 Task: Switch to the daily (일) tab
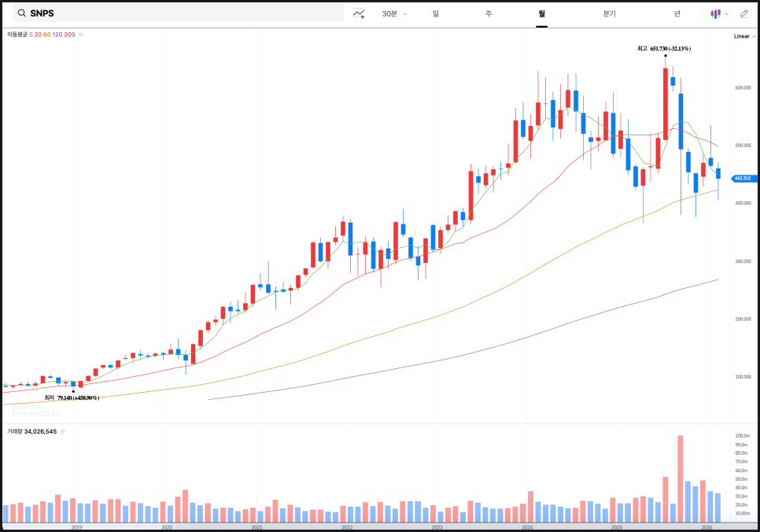click(x=436, y=13)
